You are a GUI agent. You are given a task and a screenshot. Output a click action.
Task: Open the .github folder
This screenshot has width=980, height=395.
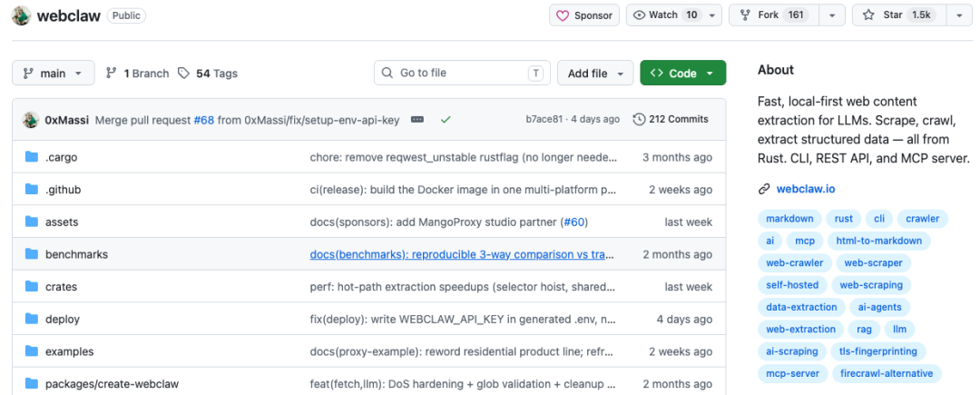(64, 190)
